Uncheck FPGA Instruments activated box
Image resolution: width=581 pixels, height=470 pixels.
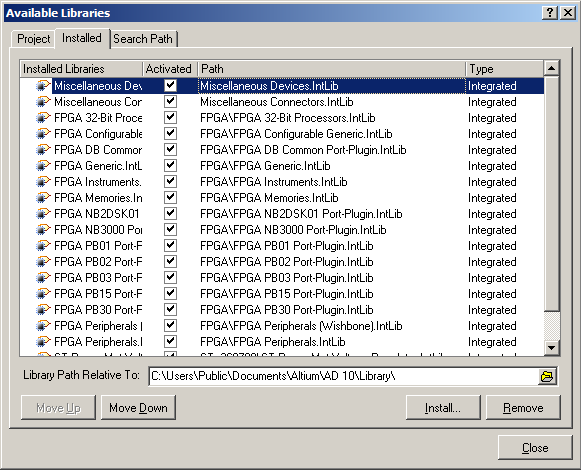click(170, 182)
